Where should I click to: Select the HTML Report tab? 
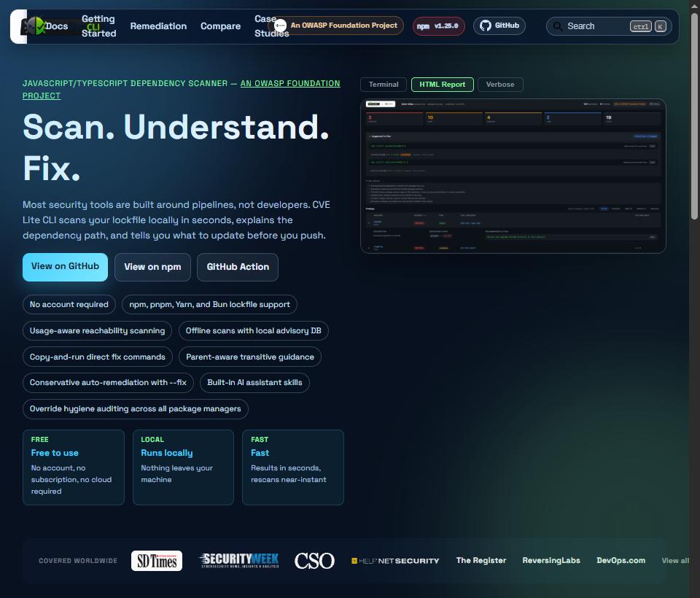click(x=442, y=85)
